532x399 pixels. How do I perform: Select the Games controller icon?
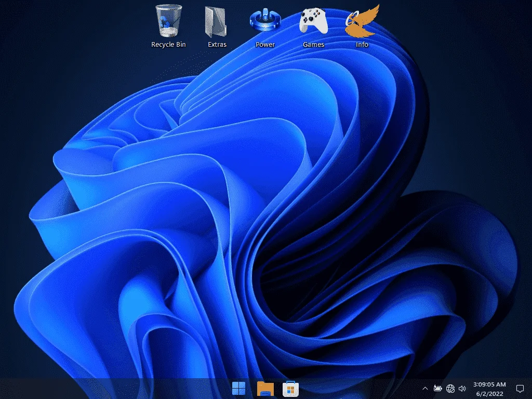(x=313, y=21)
